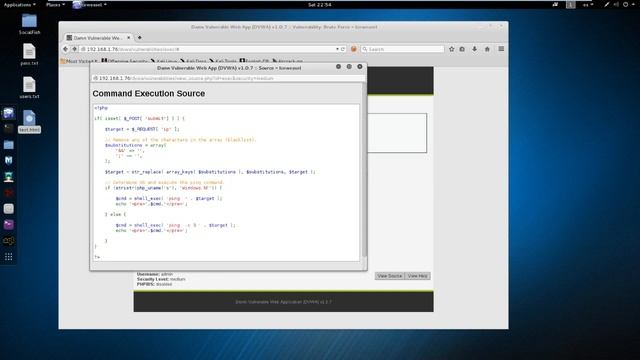Image resolution: width=640 pixels, height=360 pixels.
Task: Open the orange glasses dock icon
Action: (9, 241)
